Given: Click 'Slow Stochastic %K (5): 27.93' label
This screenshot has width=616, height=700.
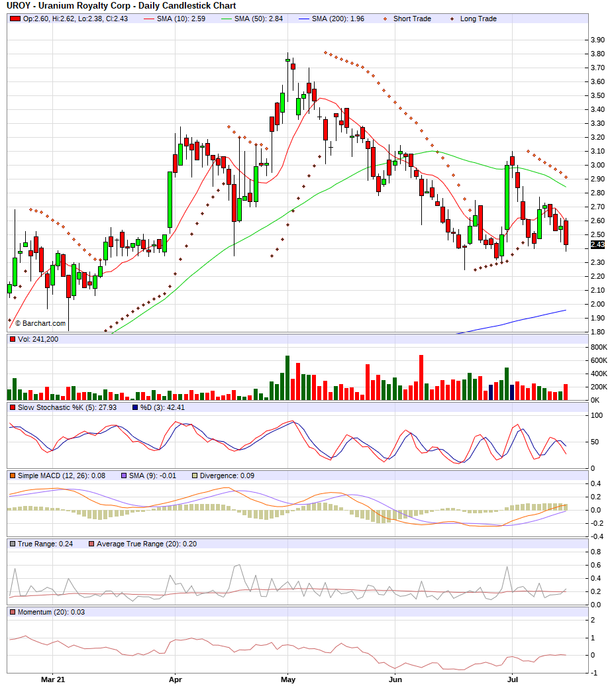Looking at the screenshot, I should point(67,407).
